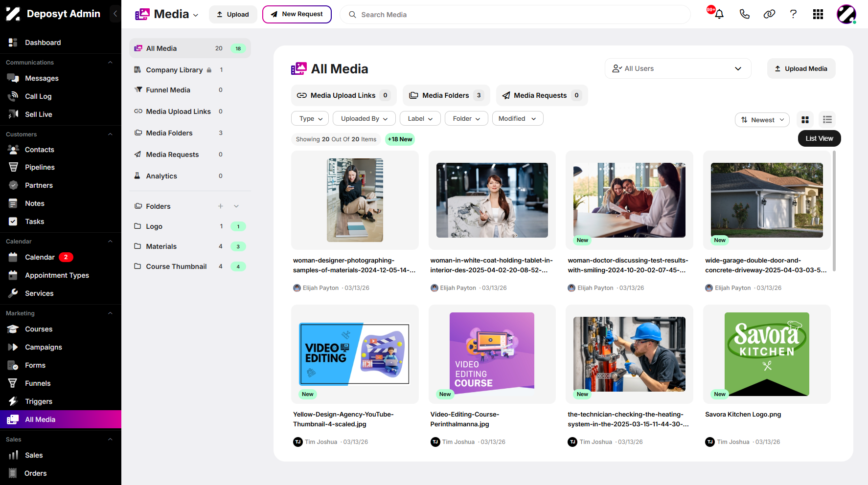Image resolution: width=868 pixels, height=485 pixels.
Task: Open Savora Kitchen Logo thumbnail
Action: click(767, 354)
